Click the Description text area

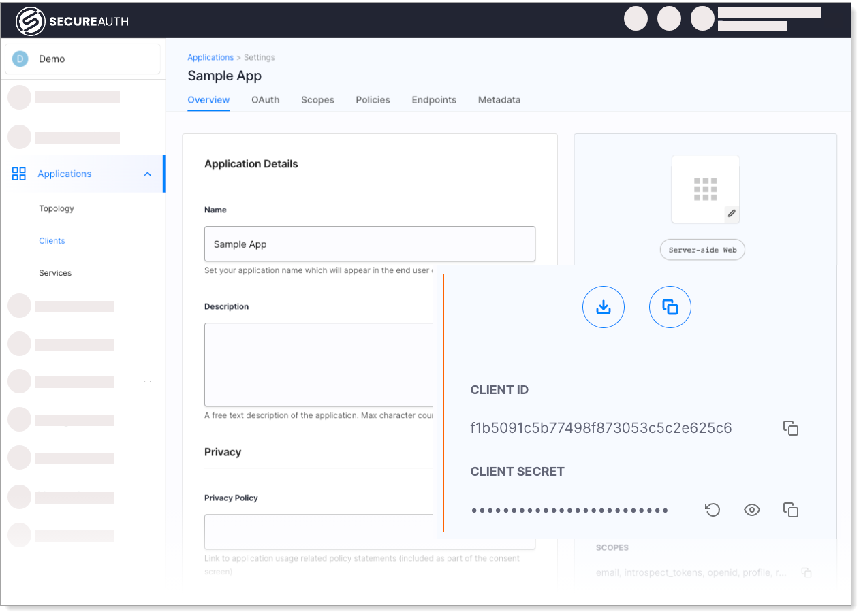pyautogui.click(x=320, y=364)
